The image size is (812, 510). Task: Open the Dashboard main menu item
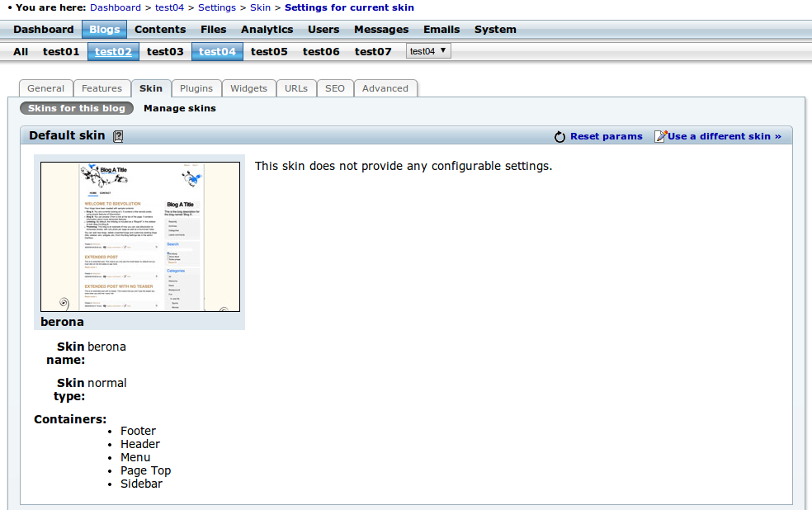pyautogui.click(x=44, y=30)
